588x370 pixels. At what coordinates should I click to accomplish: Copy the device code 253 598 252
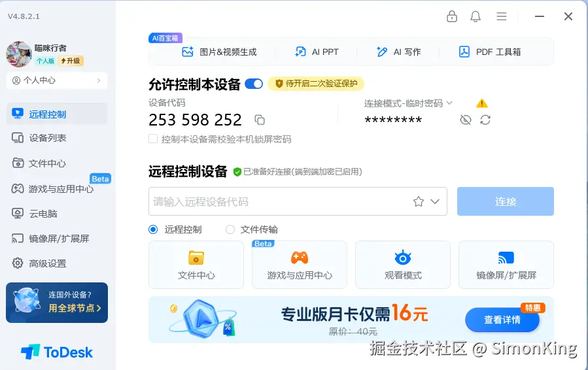coord(260,120)
